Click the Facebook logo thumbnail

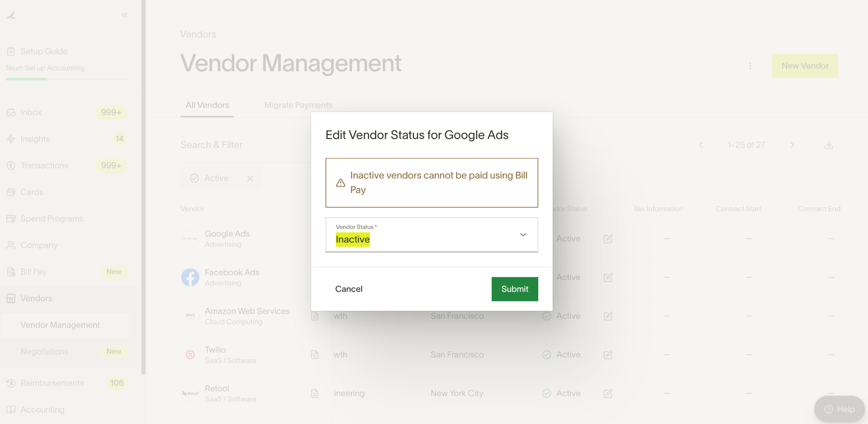pos(190,277)
